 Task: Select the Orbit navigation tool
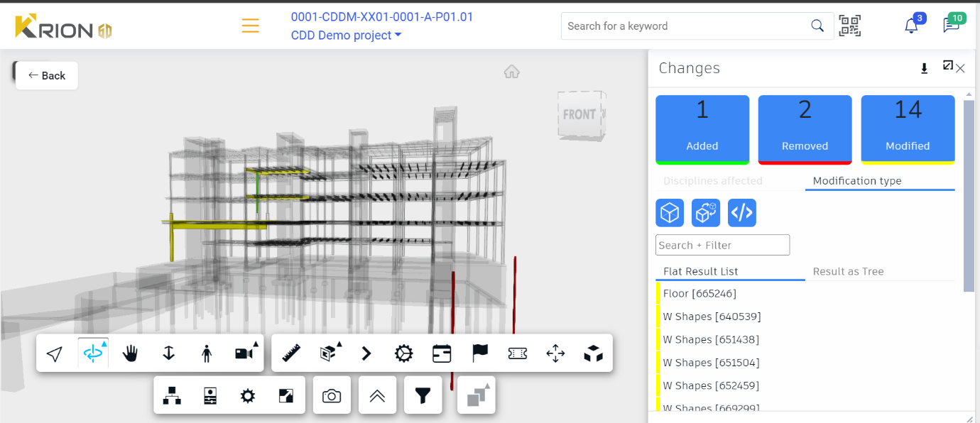click(93, 353)
